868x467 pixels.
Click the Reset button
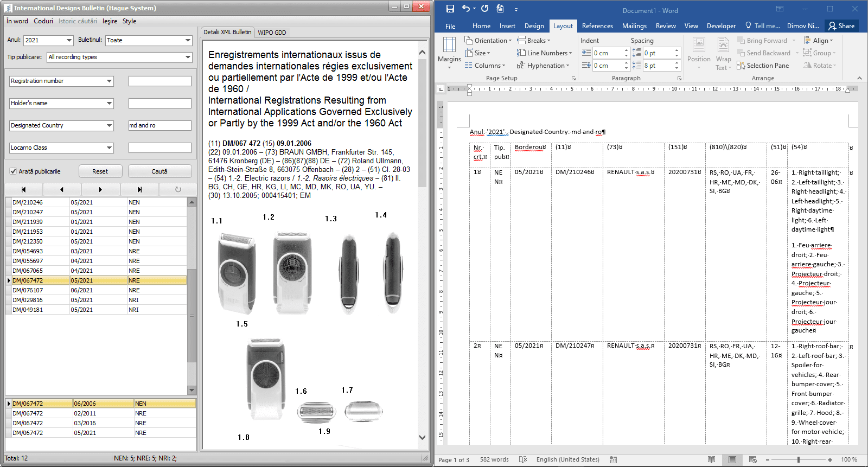click(x=100, y=171)
